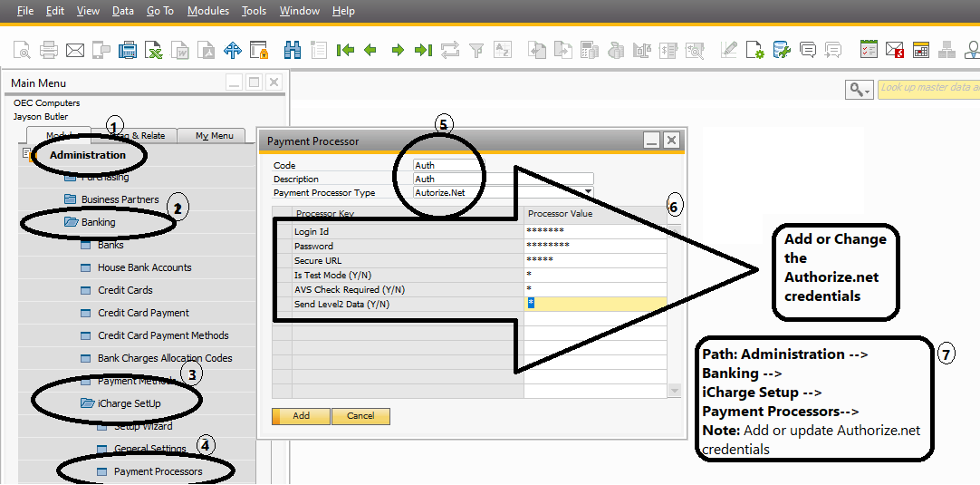
Task: Open the Data menu
Action: [123, 11]
